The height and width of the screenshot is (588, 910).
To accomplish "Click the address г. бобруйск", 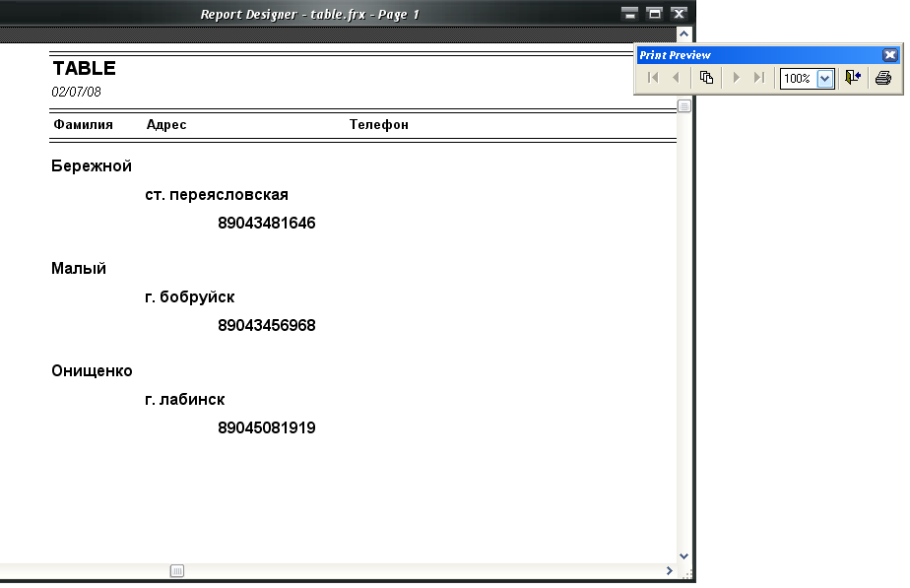I will [190, 297].
